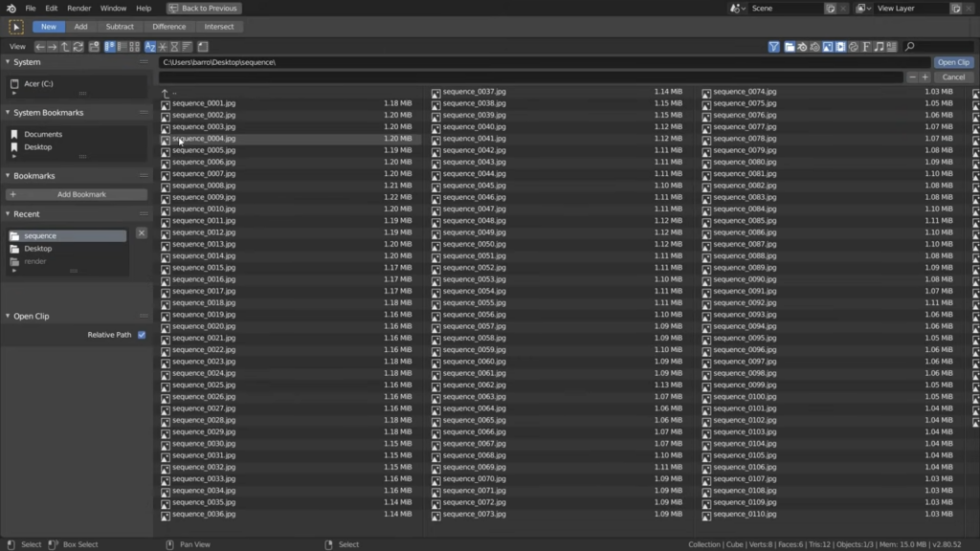Collapse the System panel
Image resolution: width=980 pixels, height=551 pixels.
[8, 62]
